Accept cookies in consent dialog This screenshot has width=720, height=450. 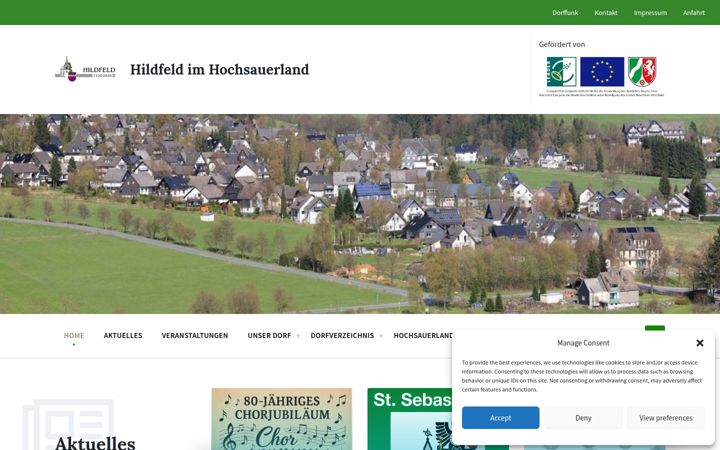(x=501, y=418)
